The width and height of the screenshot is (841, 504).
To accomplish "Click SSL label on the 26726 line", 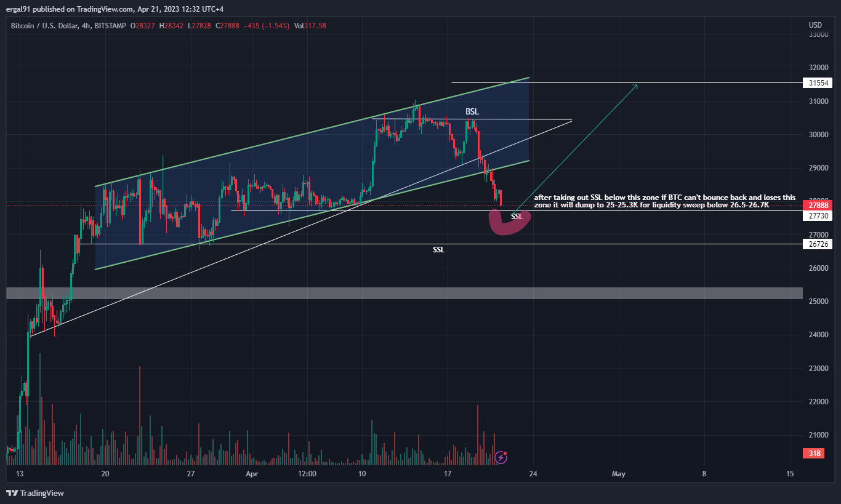I will [438, 250].
